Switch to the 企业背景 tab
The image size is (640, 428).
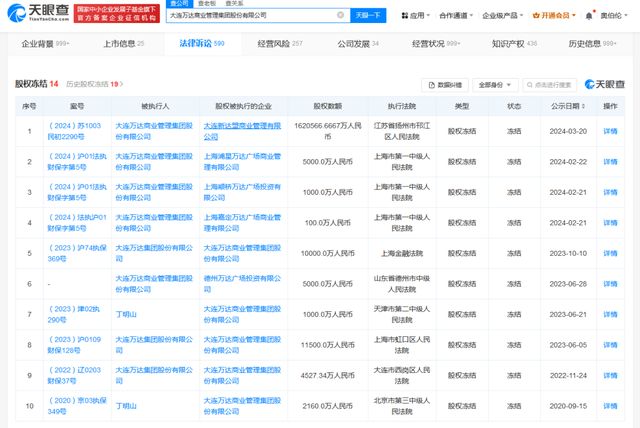(45, 43)
